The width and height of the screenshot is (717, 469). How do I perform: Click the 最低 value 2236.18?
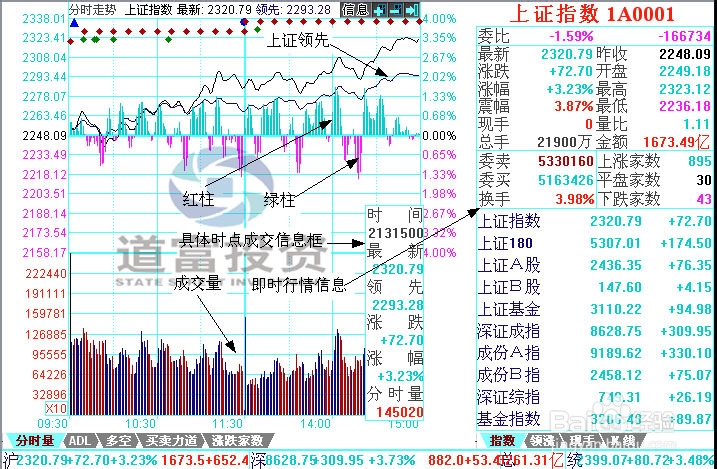click(x=685, y=107)
